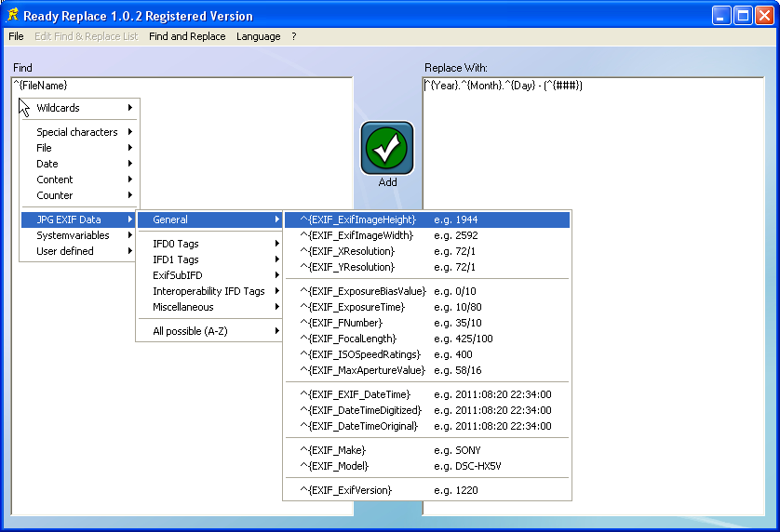Image resolution: width=780 pixels, height=532 pixels.
Task: Choose the EXIF_DateTimeOriginal variable
Action: point(359,426)
